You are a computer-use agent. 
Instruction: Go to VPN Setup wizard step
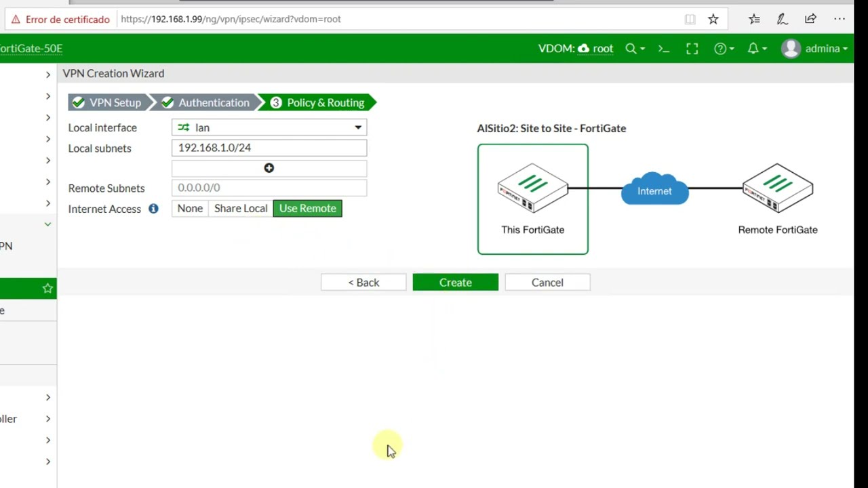pyautogui.click(x=108, y=103)
